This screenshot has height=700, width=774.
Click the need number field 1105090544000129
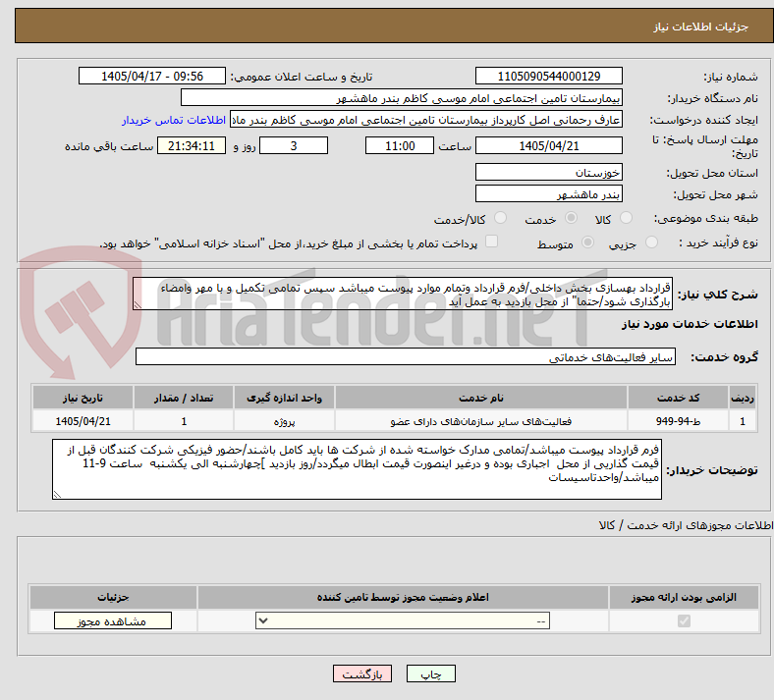point(549,76)
